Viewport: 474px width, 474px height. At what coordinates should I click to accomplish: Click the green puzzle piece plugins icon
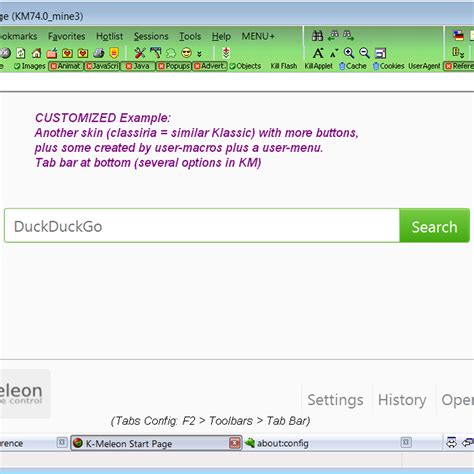pos(171,53)
